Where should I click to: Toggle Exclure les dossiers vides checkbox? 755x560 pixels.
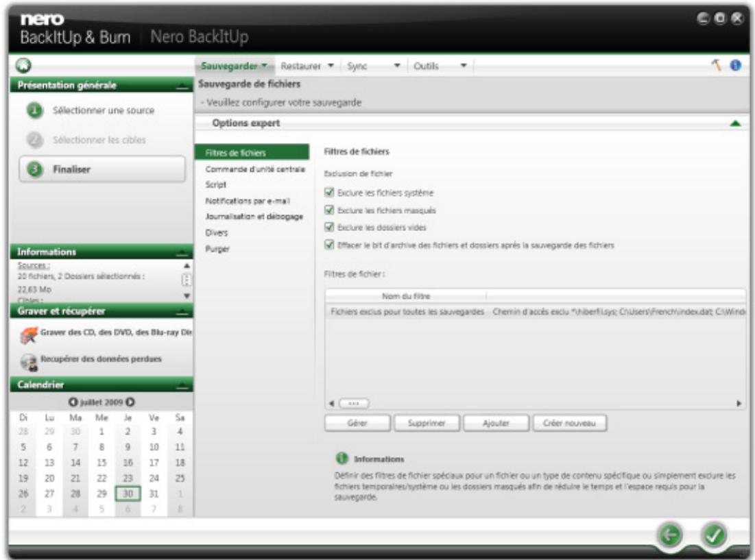(x=329, y=227)
